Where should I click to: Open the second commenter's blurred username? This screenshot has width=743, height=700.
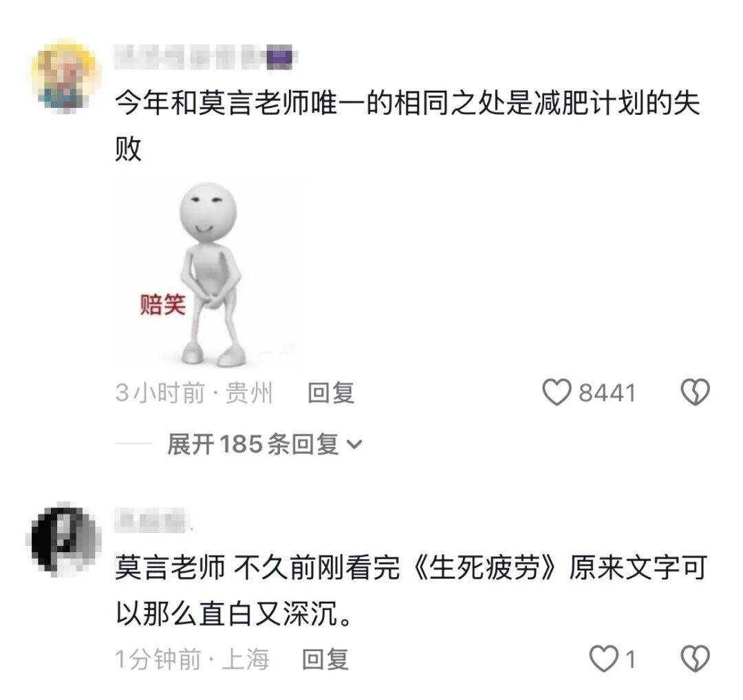pos(153,522)
